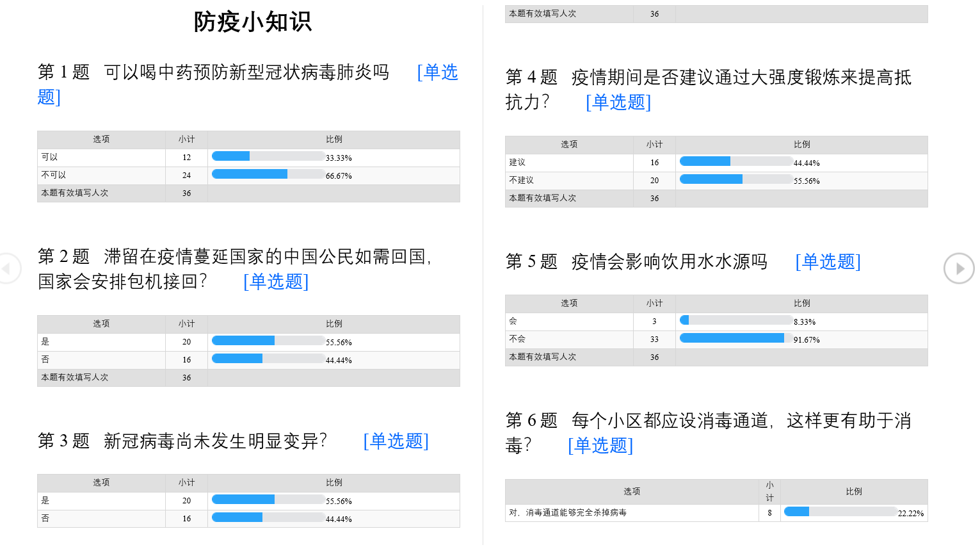Click the 91.67% bar for 不会
980x554 pixels.
(x=736, y=338)
